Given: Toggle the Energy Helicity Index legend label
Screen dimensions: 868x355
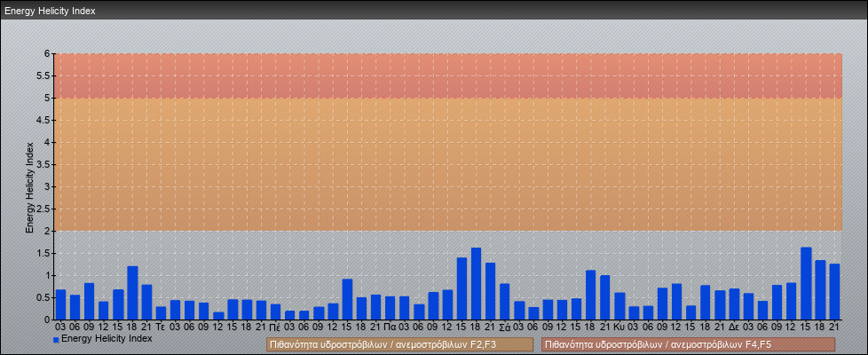Looking at the screenshot, I should pos(107,339).
